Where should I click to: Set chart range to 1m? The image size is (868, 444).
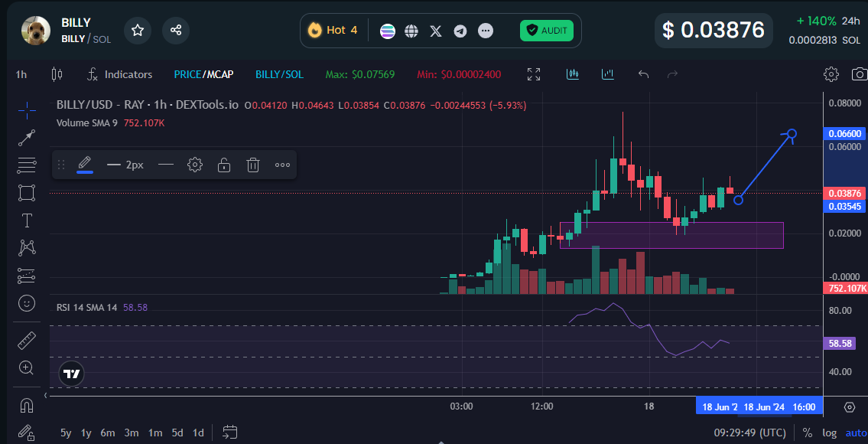point(155,433)
